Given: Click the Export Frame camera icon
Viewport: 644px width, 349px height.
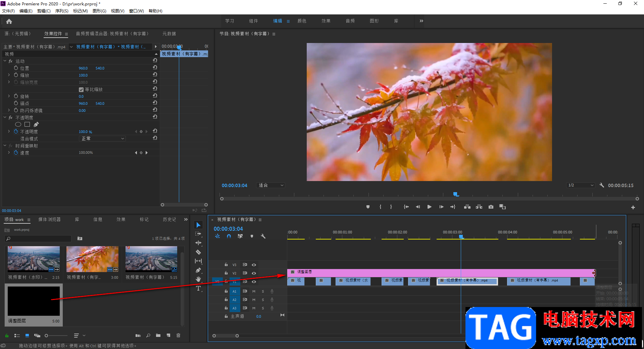Looking at the screenshot, I should [491, 207].
